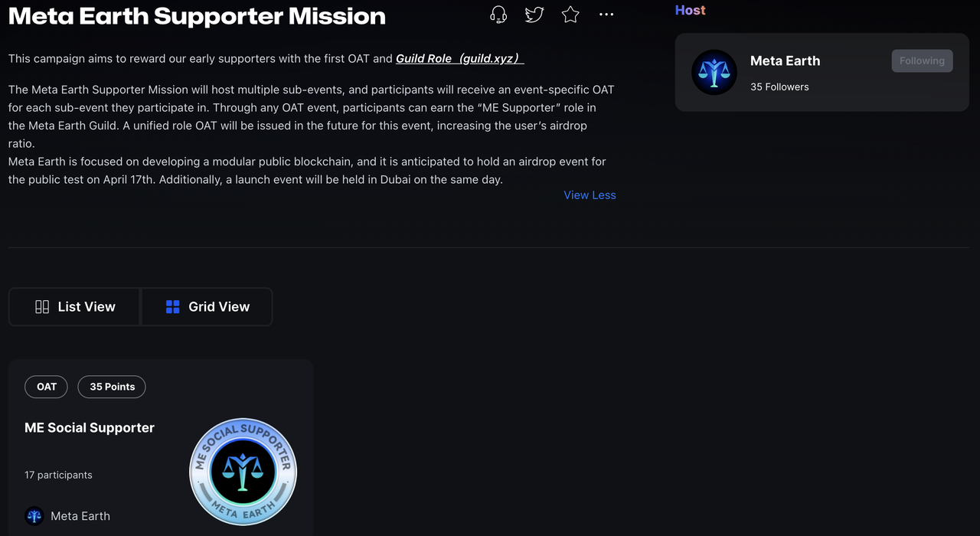Click the 35 Points badge

(x=112, y=387)
